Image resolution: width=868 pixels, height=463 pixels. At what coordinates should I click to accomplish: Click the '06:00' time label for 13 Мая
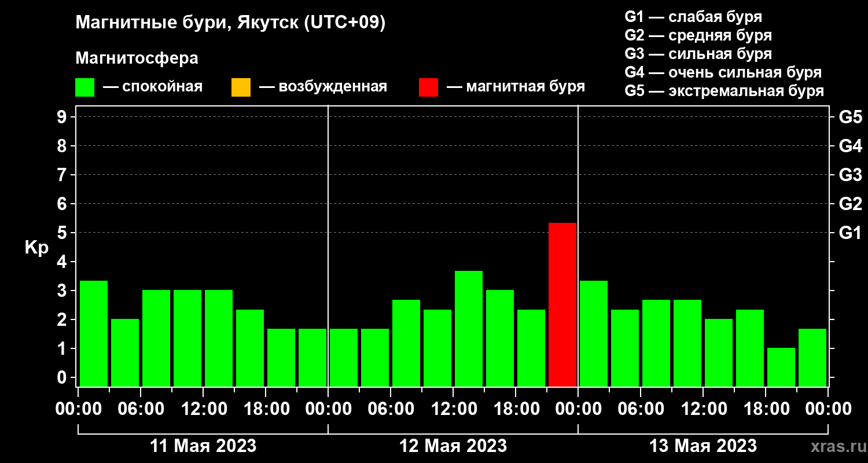tap(641, 409)
